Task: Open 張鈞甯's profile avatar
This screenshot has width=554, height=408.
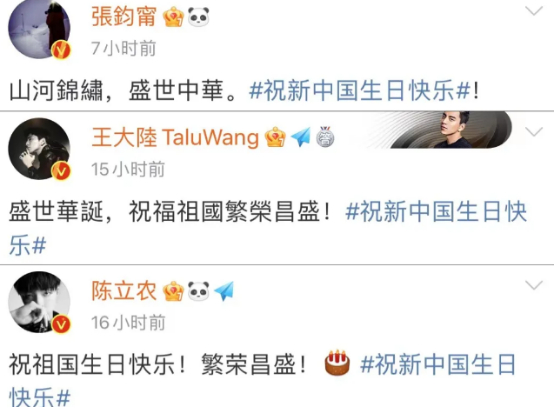Action: 39,28
